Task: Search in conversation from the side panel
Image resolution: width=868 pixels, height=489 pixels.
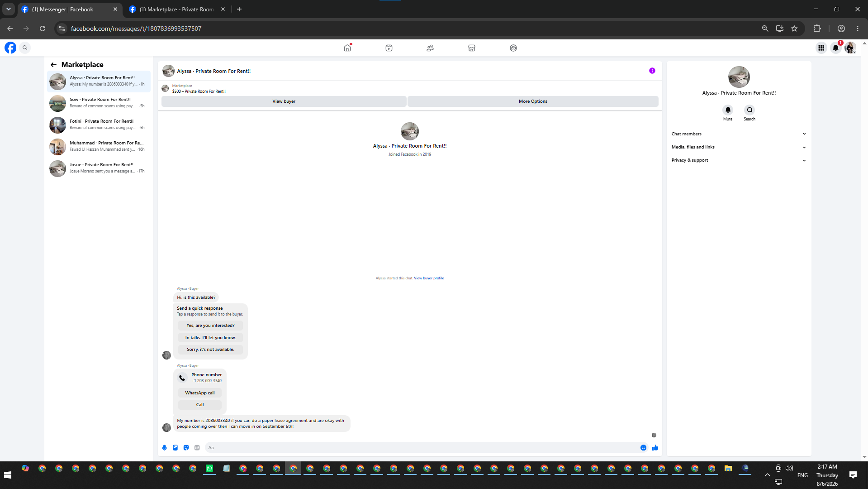Action: (x=749, y=110)
